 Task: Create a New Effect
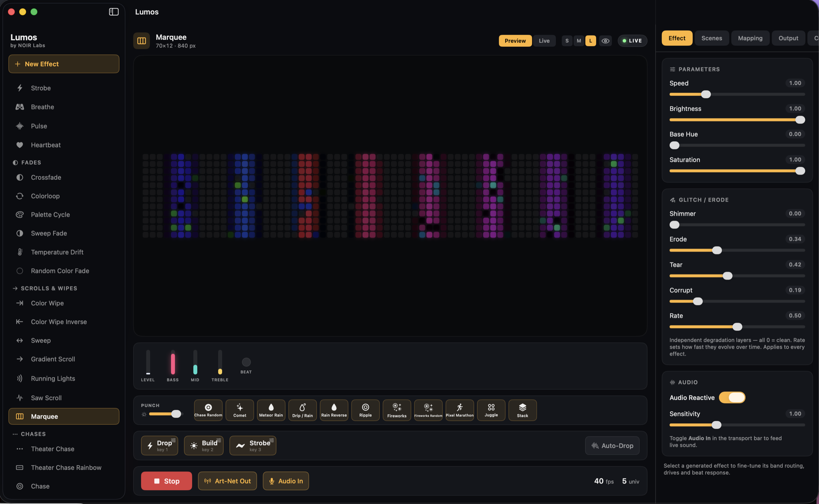pyautogui.click(x=64, y=64)
